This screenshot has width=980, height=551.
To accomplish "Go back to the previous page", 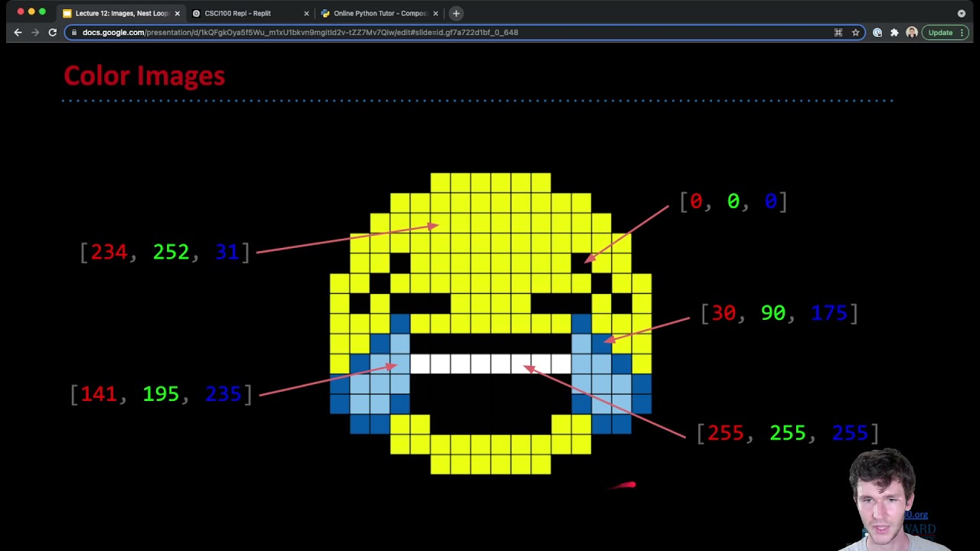I will [x=18, y=32].
